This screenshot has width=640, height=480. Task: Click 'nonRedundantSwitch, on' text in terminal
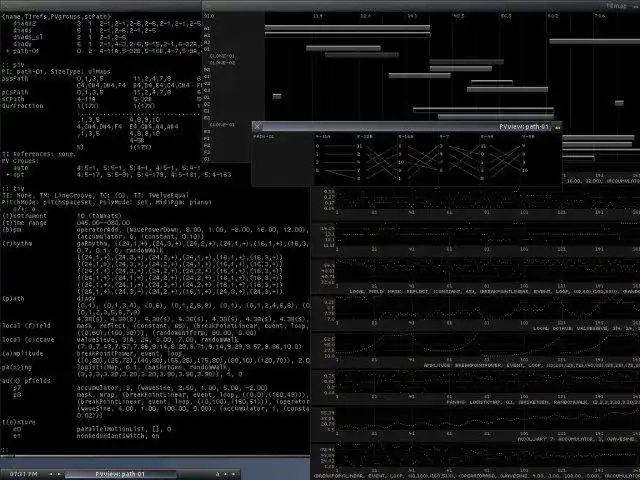coord(118,436)
